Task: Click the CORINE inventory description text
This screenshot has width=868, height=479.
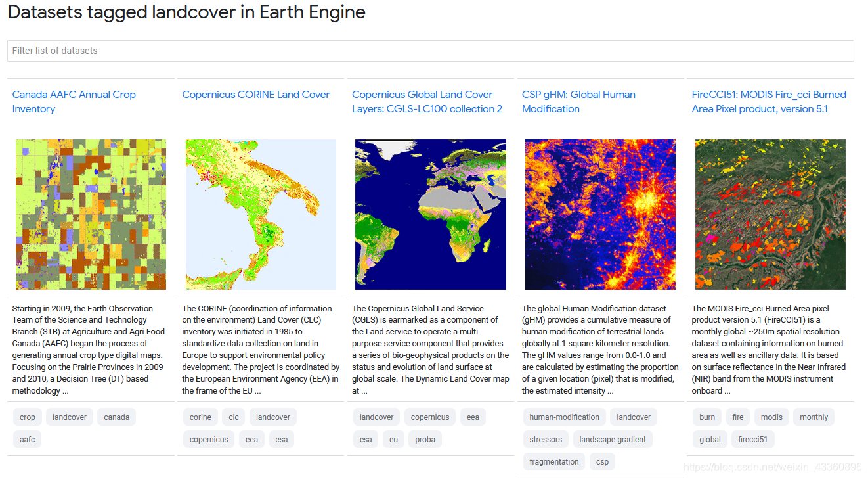Action: pyautogui.click(x=261, y=350)
